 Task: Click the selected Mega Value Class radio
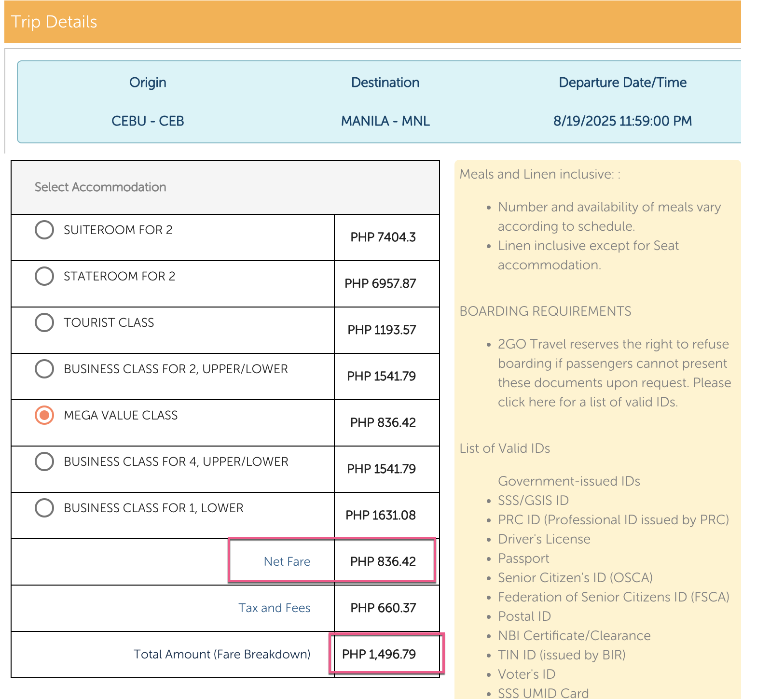[x=44, y=415]
